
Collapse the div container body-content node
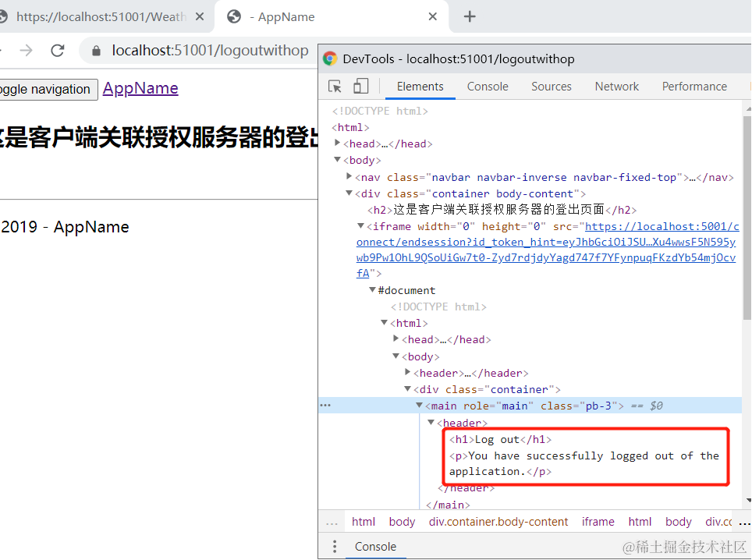pos(349,193)
